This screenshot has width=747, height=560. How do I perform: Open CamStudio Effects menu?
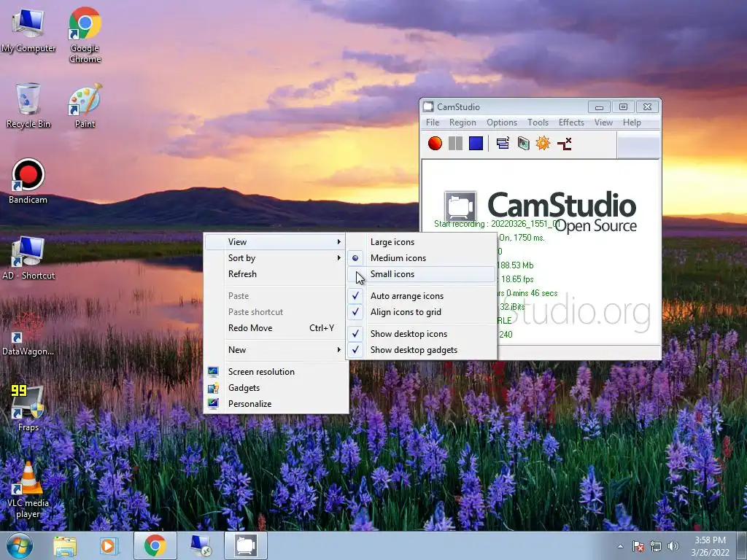[x=571, y=122]
